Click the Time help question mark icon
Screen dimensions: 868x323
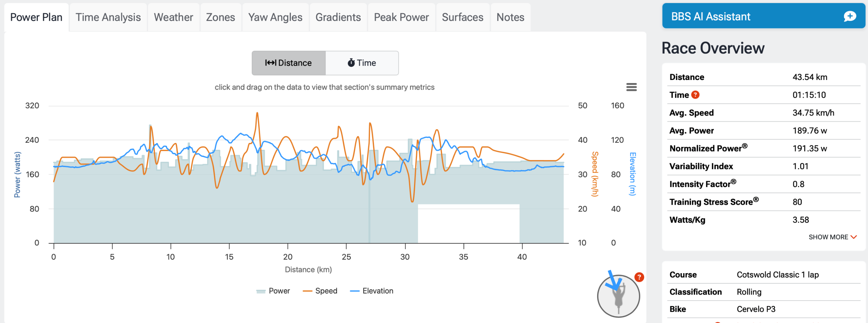pos(695,95)
